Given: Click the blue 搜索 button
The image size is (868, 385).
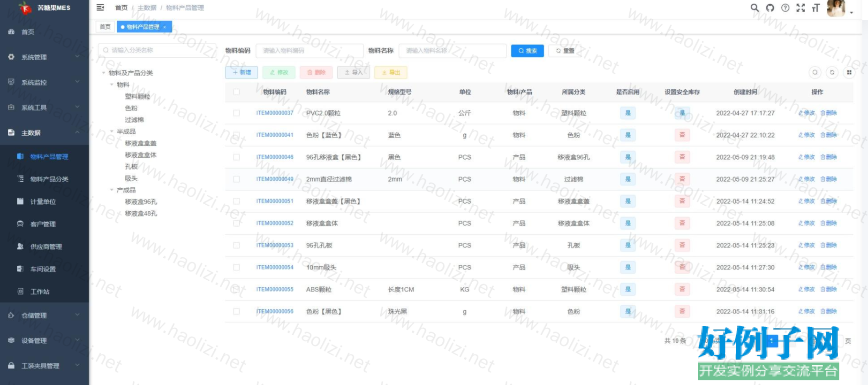Looking at the screenshot, I should (x=527, y=51).
